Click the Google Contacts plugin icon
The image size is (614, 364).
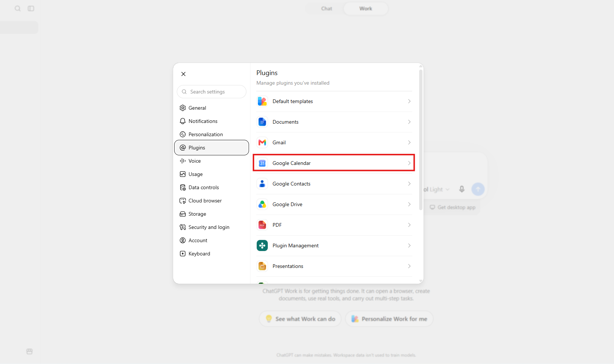pos(262,184)
